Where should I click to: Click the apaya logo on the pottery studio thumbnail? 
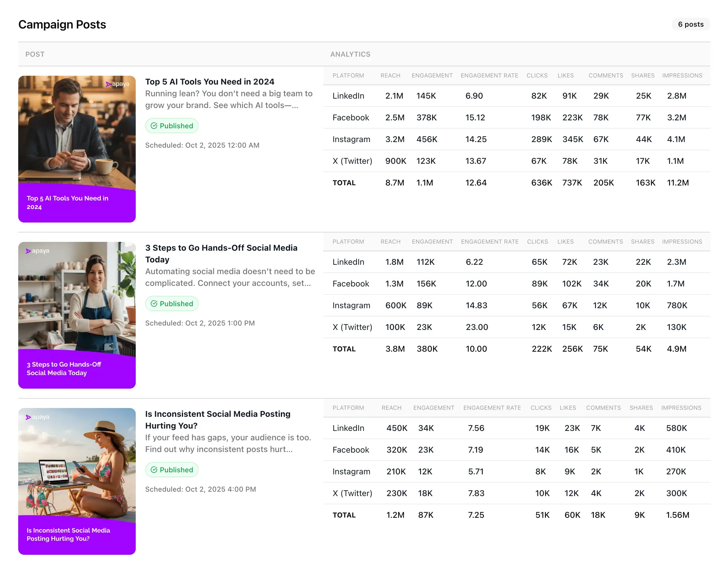[37, 251]
